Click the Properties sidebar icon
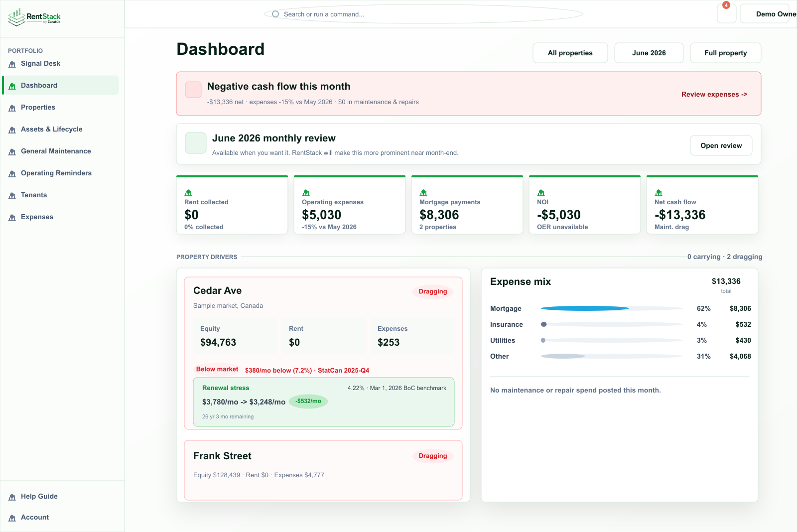 [x=12, y=108]
